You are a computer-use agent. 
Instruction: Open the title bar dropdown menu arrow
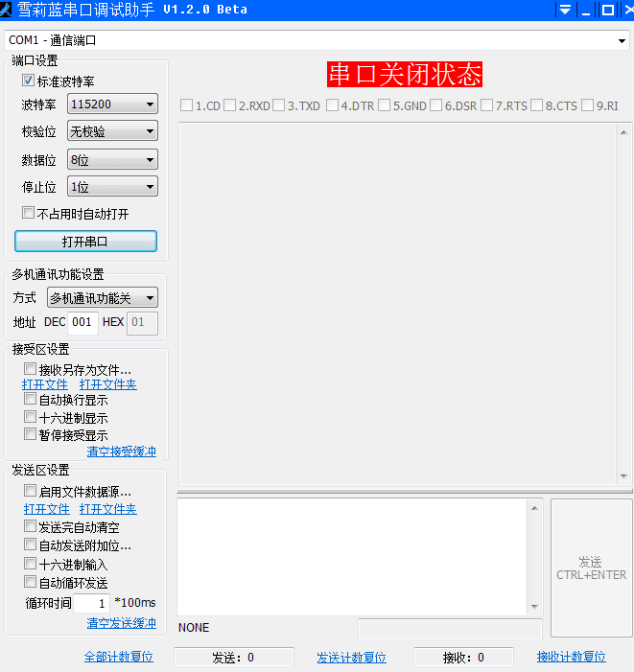[565, 10]
